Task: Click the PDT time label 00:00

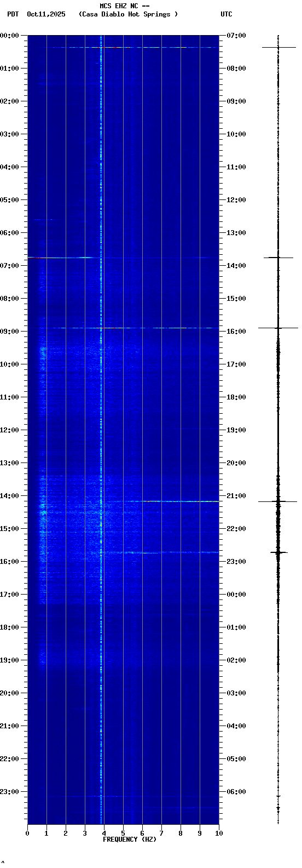Action: 10,36
